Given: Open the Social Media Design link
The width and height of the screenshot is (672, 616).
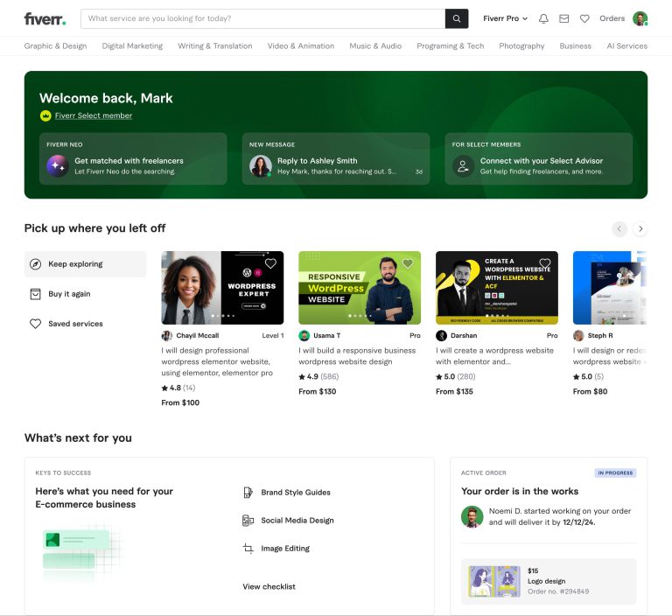Looking at the screenshot, I should tap(297, 521).
